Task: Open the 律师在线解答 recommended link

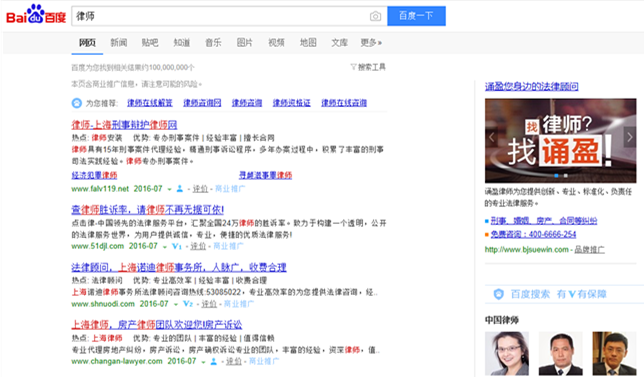Action: click(x=150, y=103)
